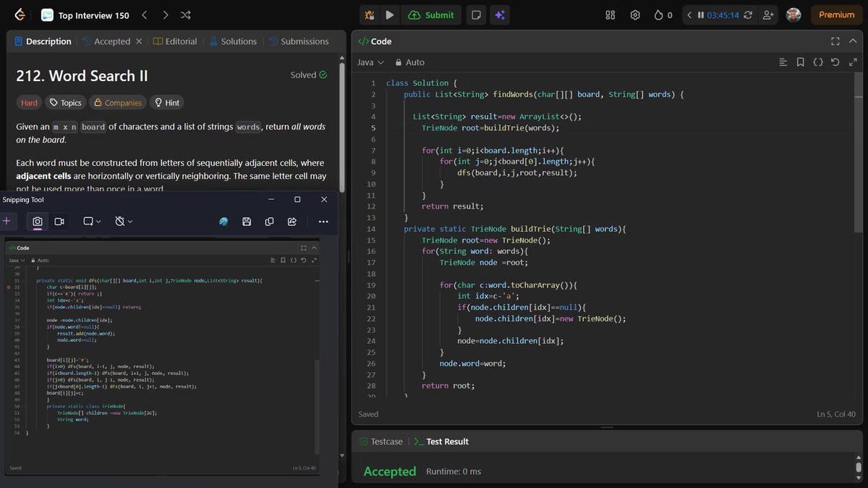Open the Top Interview 150 list
This screenshot has width=868, height=488.
[x=85, y=14]
